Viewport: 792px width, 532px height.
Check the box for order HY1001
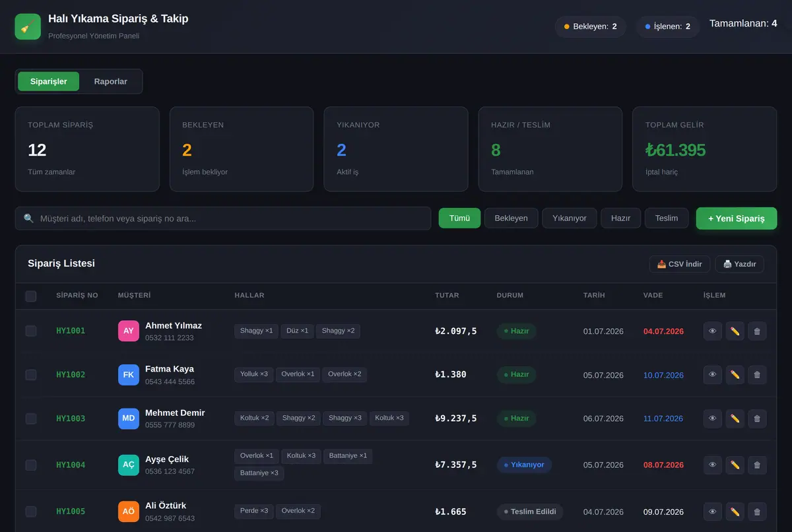[x=31, y=331]
